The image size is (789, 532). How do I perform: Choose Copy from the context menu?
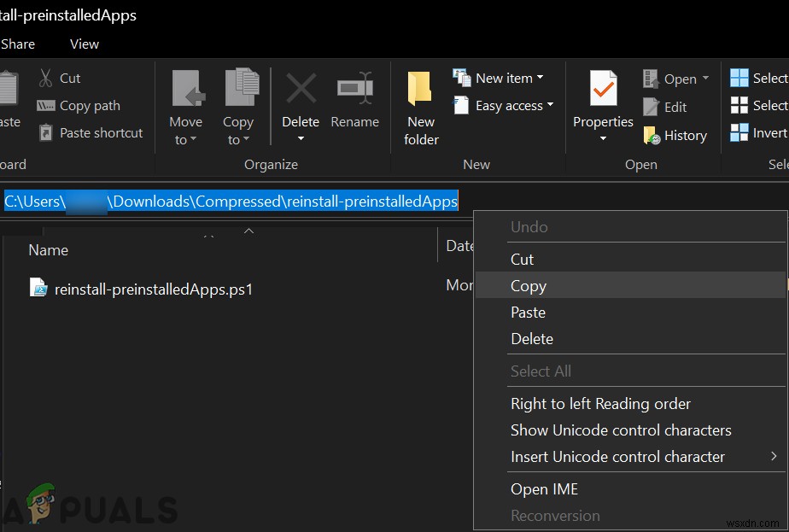(x=630, y=285)
